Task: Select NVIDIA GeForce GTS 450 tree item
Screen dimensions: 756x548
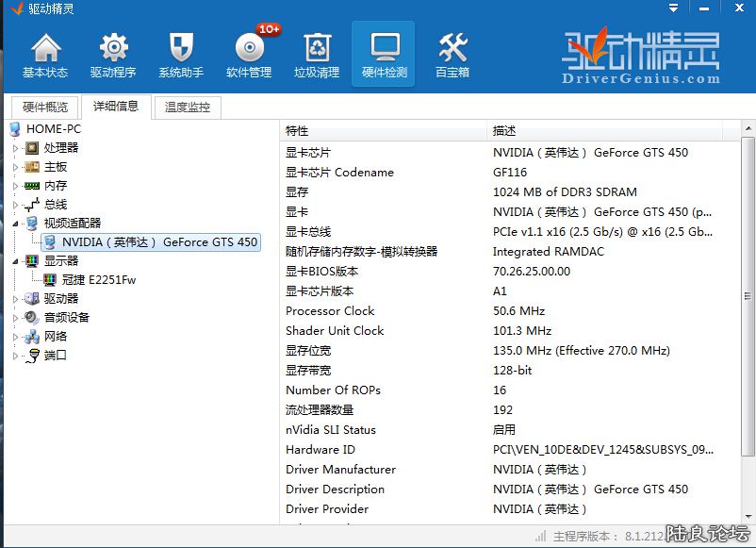Action: tap(158, 242)
